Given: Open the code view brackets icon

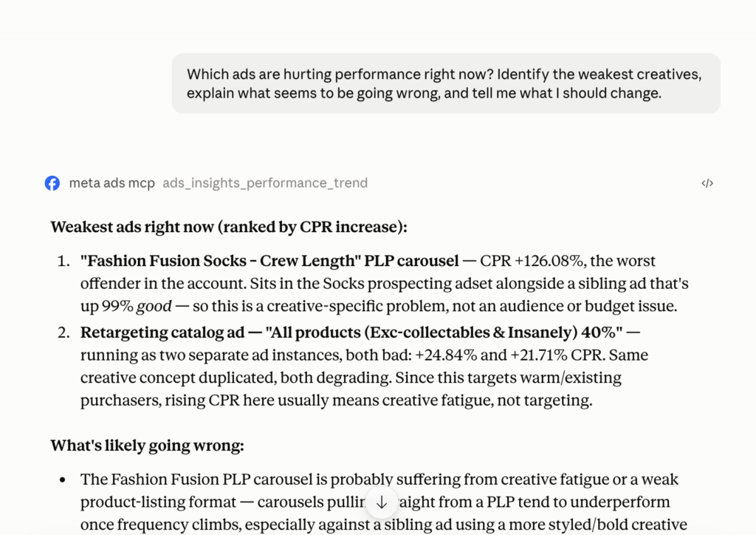Looking at the screenshot, I should pos(707,183).
